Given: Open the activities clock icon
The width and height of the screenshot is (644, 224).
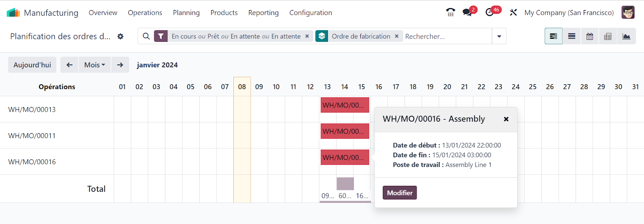Looking at the screenshot, I should [490, 12].
